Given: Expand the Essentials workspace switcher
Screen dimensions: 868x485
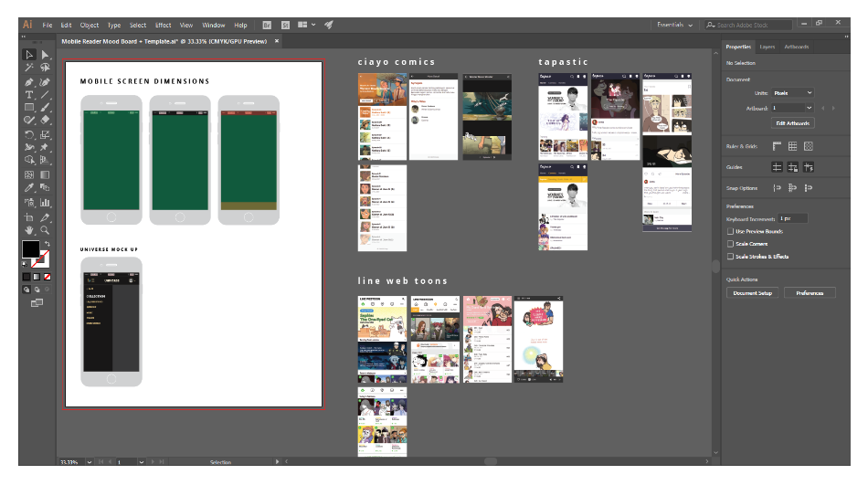Looking at the screenshot, I should click(x=674, y=25).
